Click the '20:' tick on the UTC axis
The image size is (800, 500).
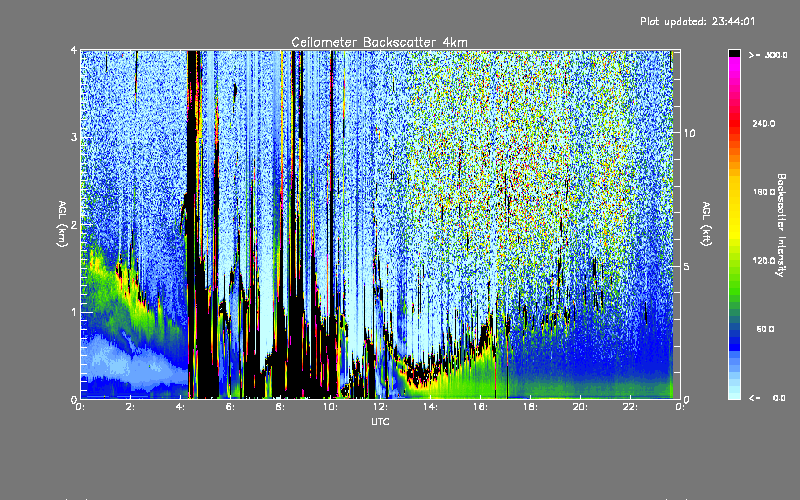coord(580,407)
